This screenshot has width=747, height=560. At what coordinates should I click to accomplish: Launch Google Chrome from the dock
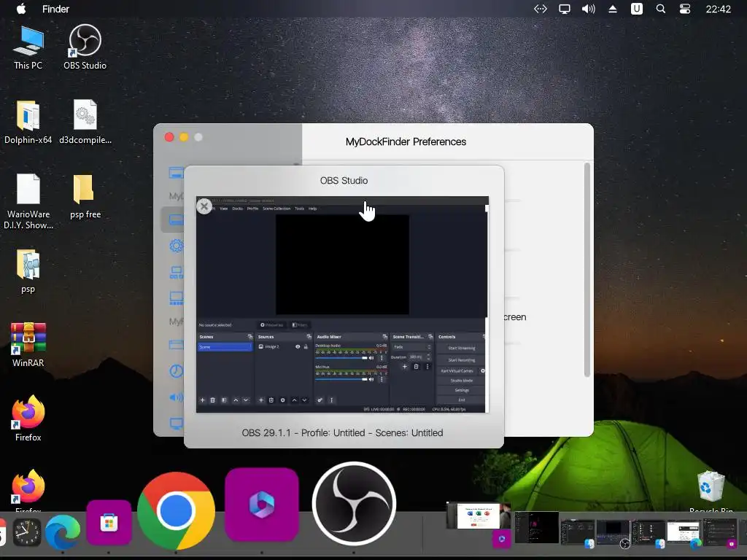(x=177, y=510)
